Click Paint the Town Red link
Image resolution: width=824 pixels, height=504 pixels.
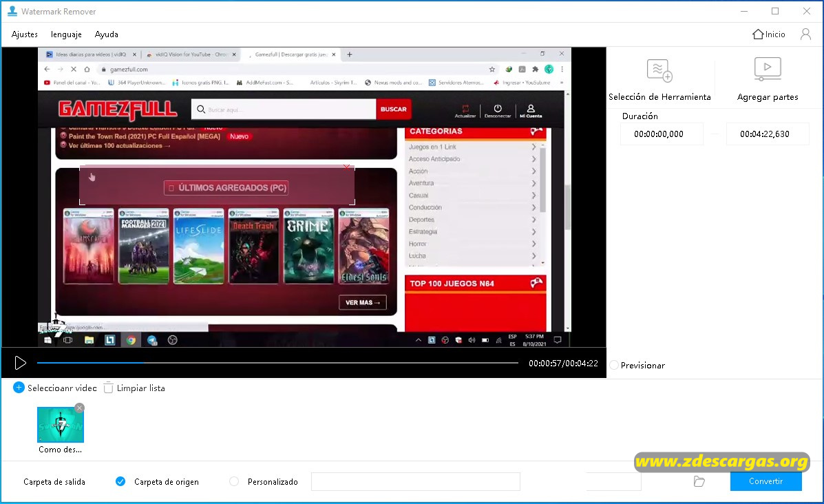click(x=144, y=136)
